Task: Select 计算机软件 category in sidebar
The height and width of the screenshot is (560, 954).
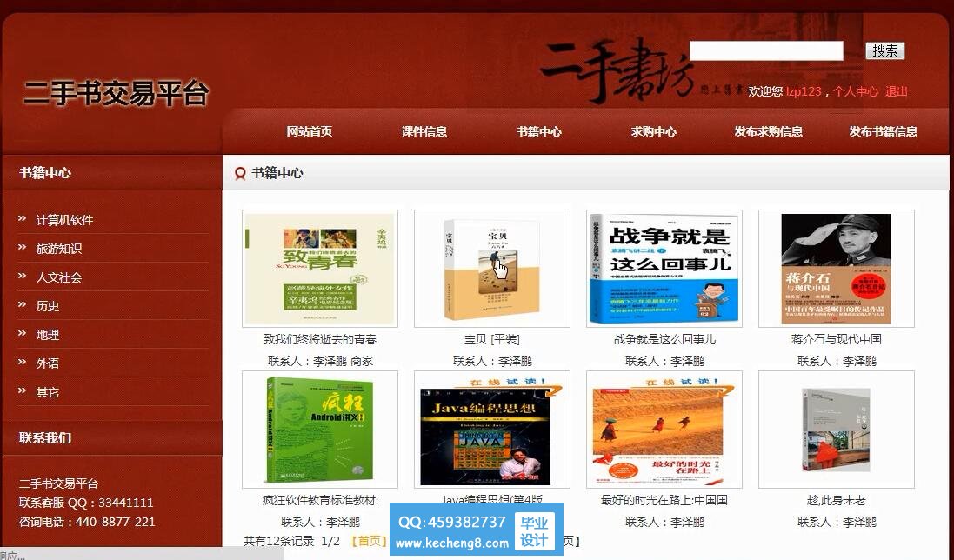Action: point(64,220)
